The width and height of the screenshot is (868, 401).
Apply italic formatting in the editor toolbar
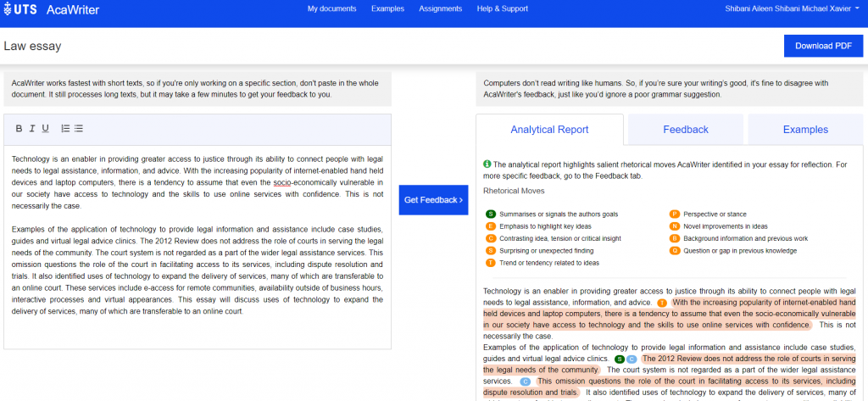32,129
